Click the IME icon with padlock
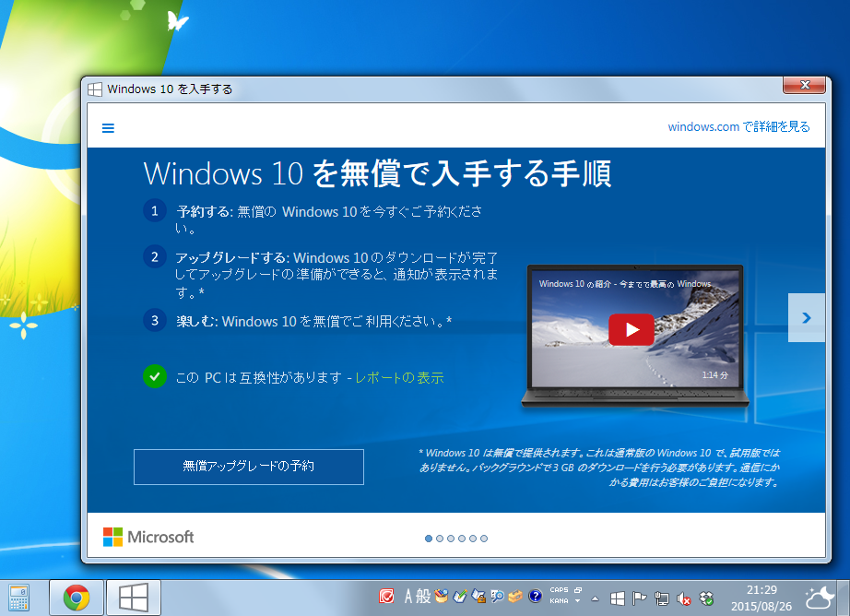 coord(478,597)
